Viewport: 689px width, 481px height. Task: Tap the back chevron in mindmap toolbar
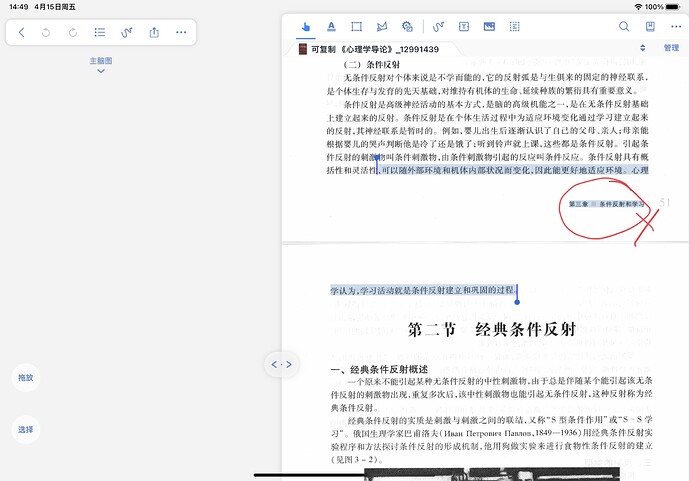(22, 32)
